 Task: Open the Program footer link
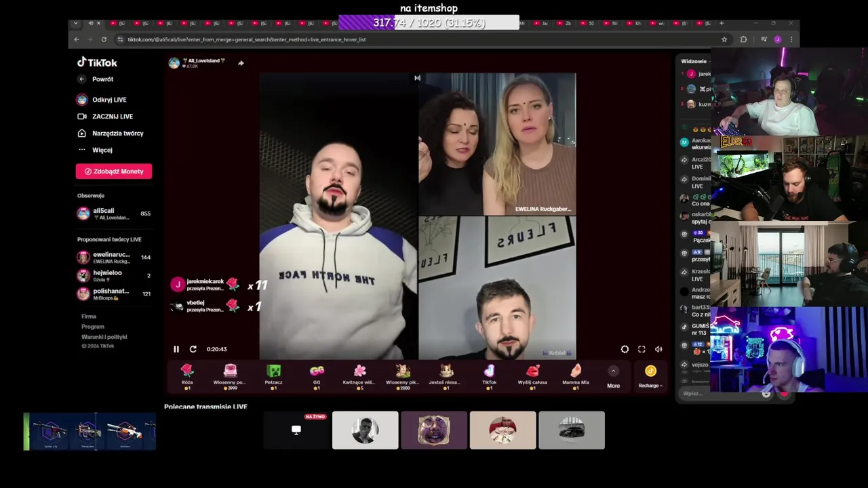click(93, 327)
